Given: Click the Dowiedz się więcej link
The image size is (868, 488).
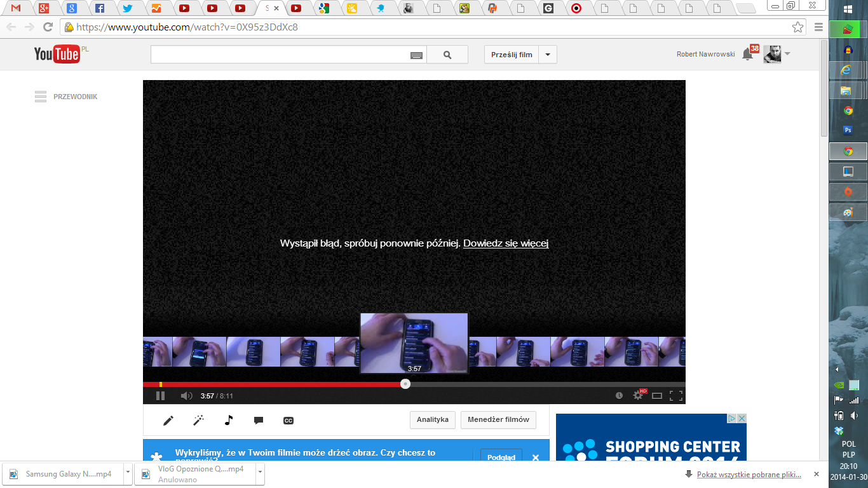Looking at the screenshot, I should click(505, 243).
